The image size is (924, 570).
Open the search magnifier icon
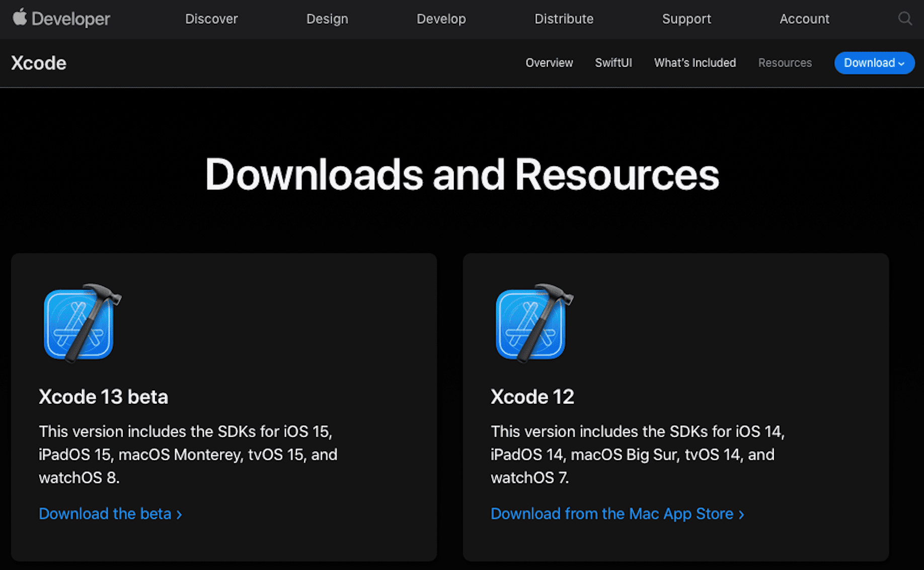[x=905, y=19]
